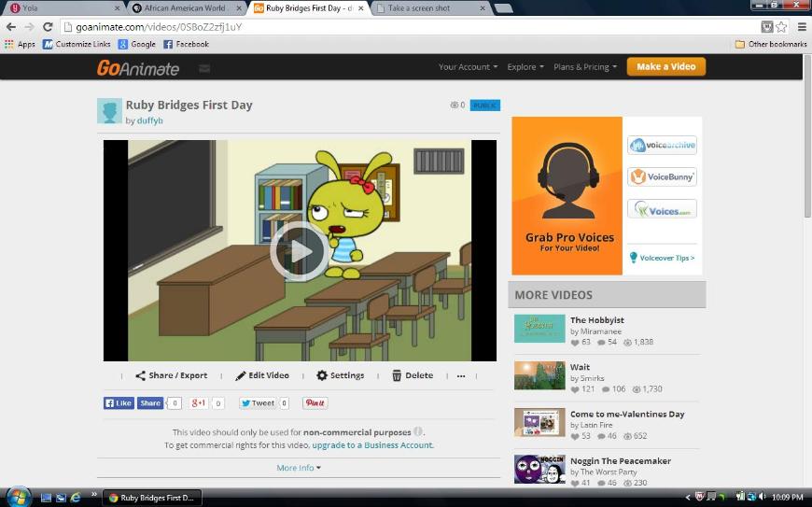The width and height of the screenshot is (812, 507).
Task: Expand the Explore menu
Action: [525, 67]
